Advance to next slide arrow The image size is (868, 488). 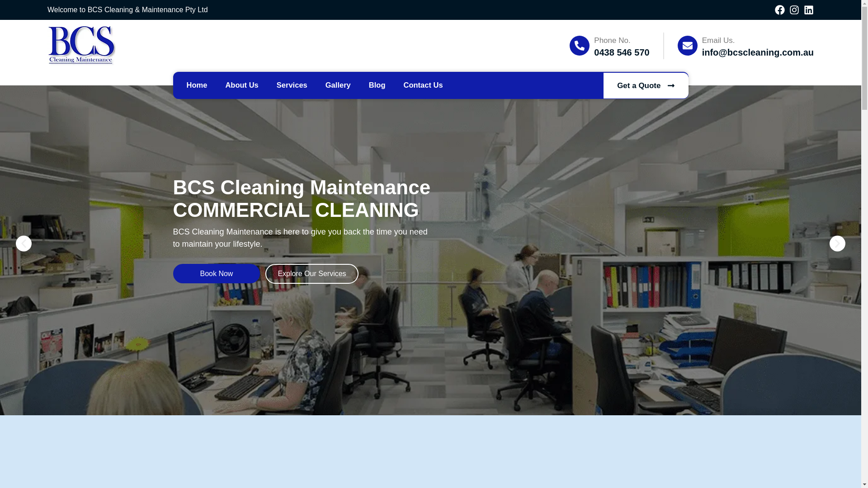837,244
